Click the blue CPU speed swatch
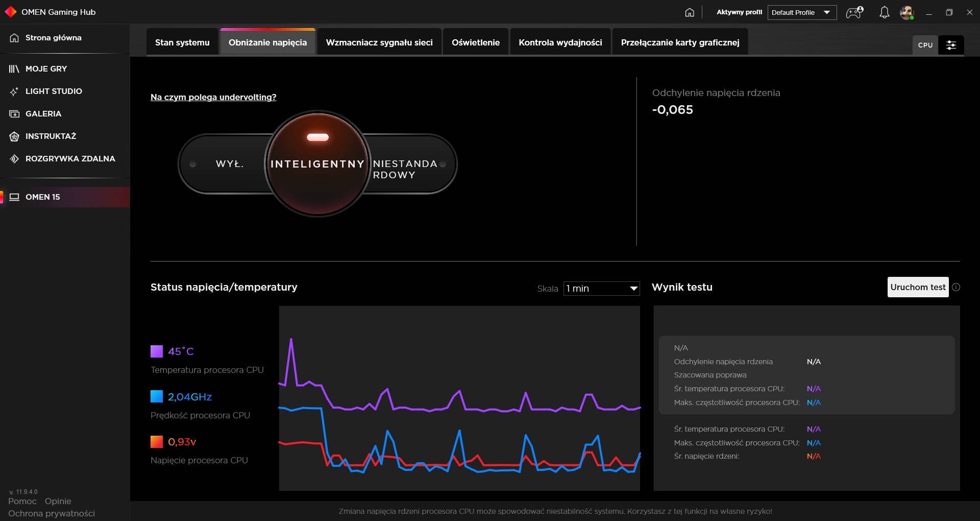980x521 pixels. coord(157,396)
